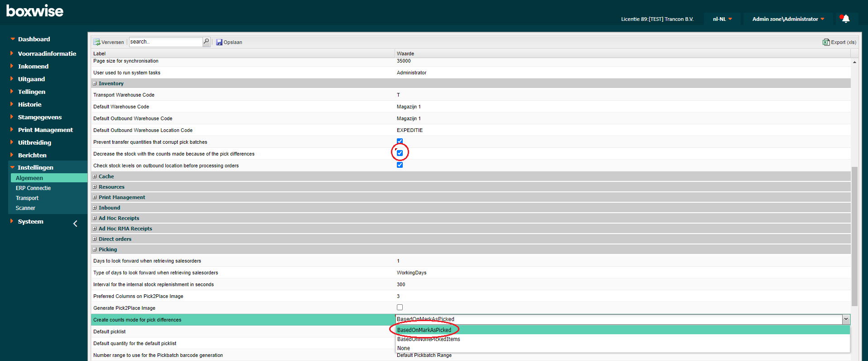868x361 pixels.
Task: Open the Admin zone\Administrator user menu
Action: point(788,19)
